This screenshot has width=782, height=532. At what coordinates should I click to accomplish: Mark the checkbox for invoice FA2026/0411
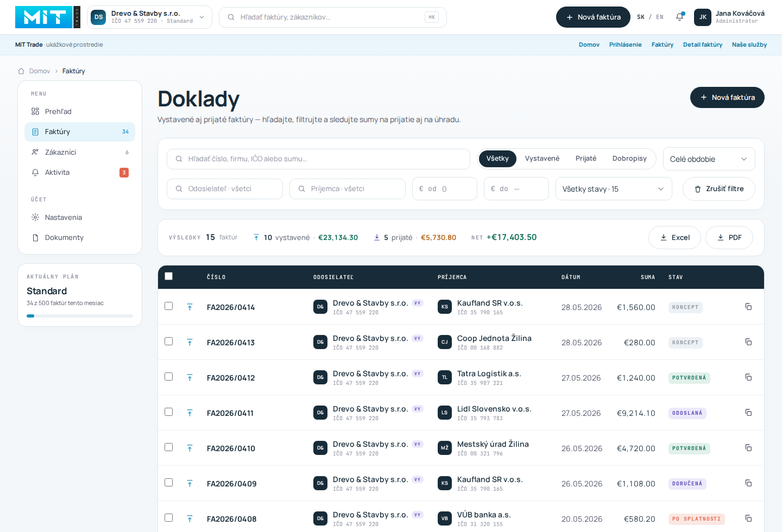pyautogui.click(x=169, y=412)
